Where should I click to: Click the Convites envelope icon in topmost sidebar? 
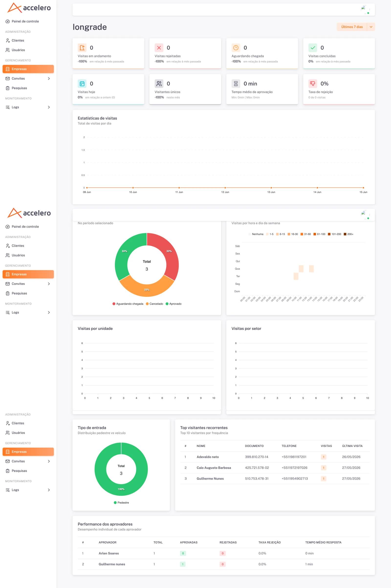8,78
